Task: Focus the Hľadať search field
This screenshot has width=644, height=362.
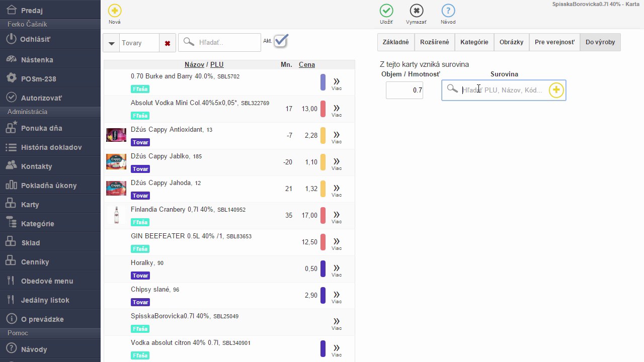Action: pos(220,43)
